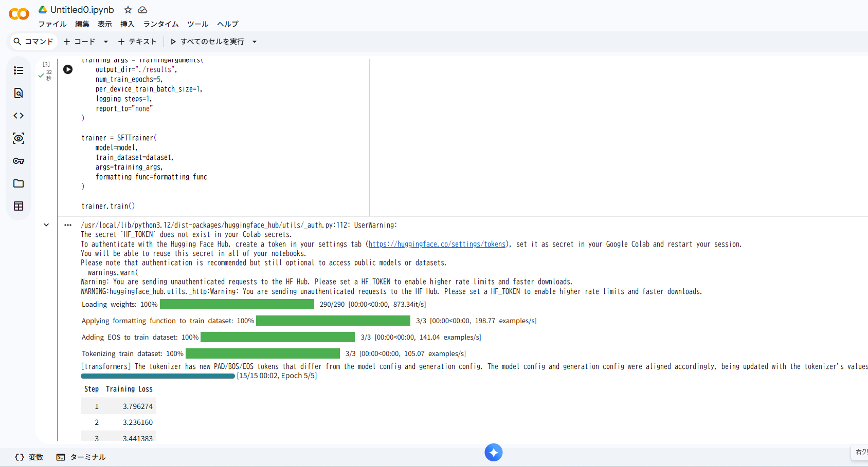Click the trainer.train() code line
The width and height of the screenshot is (868, 467).
pyautogui.click(x=108, y=206)
